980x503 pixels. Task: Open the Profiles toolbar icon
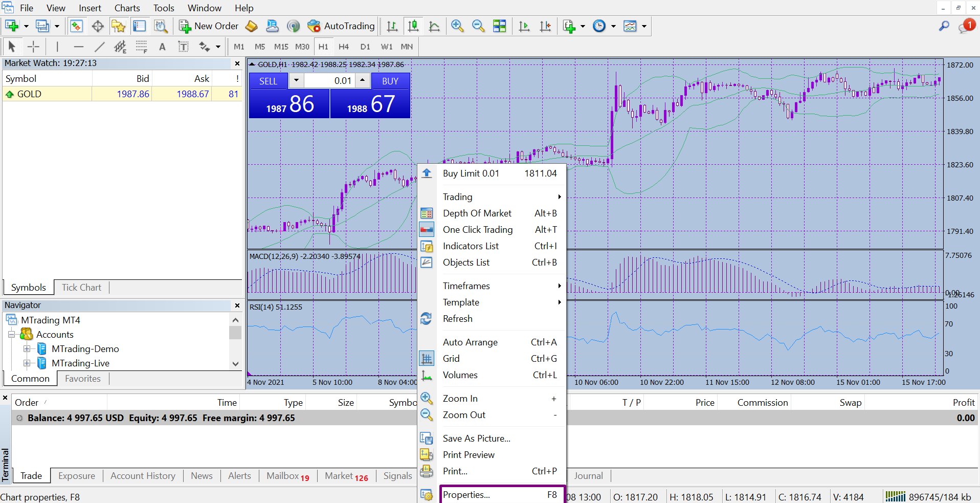coord(42,26)
